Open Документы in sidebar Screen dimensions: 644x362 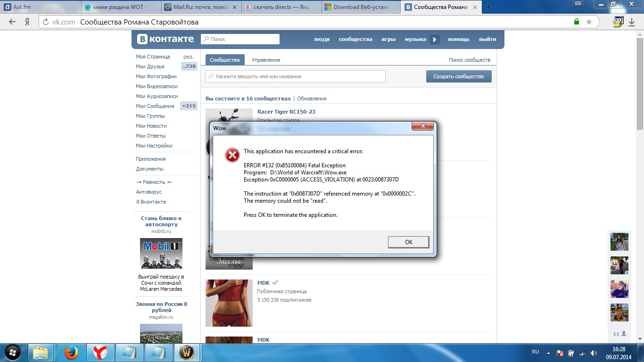149,169
